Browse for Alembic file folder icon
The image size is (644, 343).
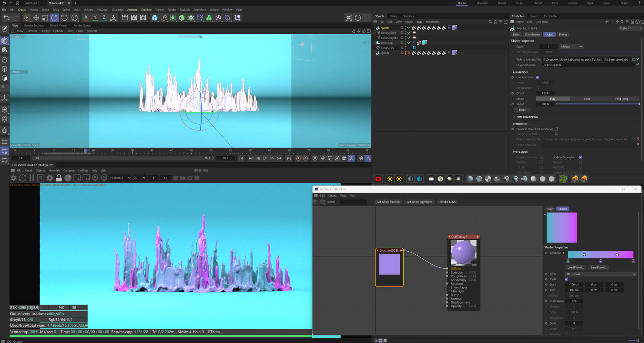633,59
